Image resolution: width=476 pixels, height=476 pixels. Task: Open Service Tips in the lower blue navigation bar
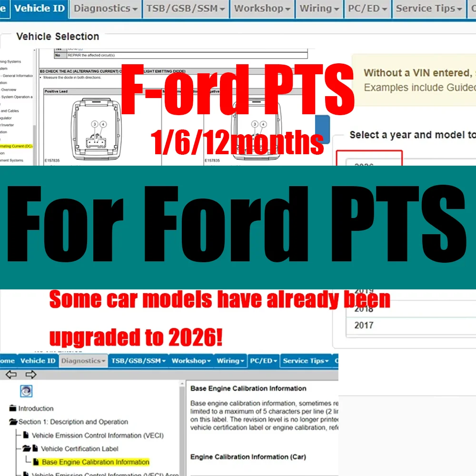[306, 361]
